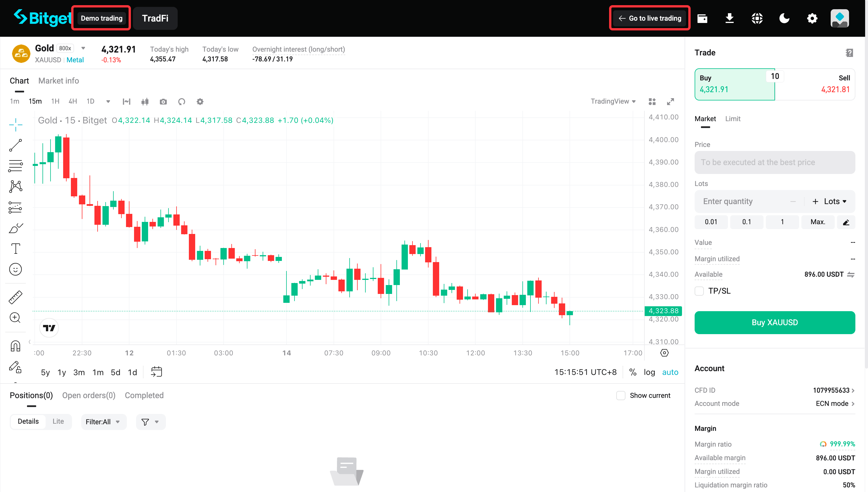868x492 pixels.
Task: Open Trade panel help icon
Action: [849, 53]
